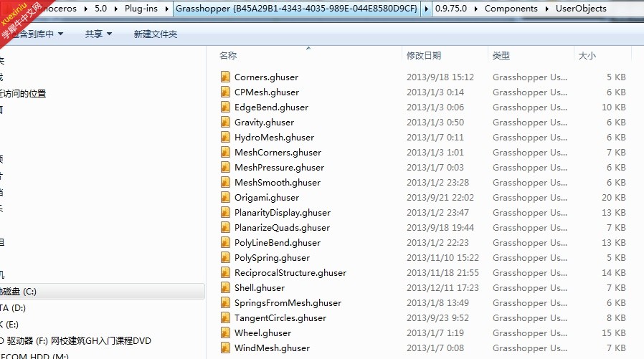This screenshot has width=644, height=359.
Task: Click the Origami.ghuser file icon
Action: point(225,197)
